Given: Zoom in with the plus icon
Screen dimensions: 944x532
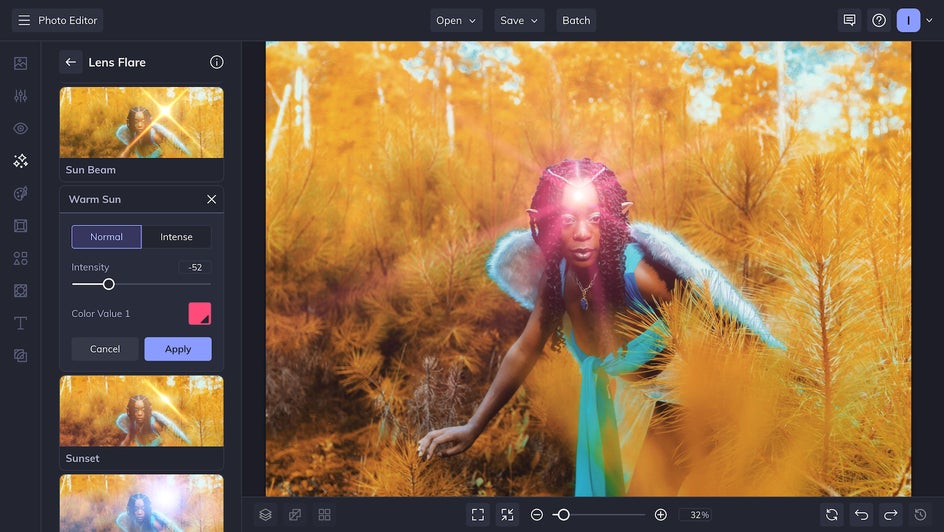Looking at the screenshot, I should coord(660,515).
